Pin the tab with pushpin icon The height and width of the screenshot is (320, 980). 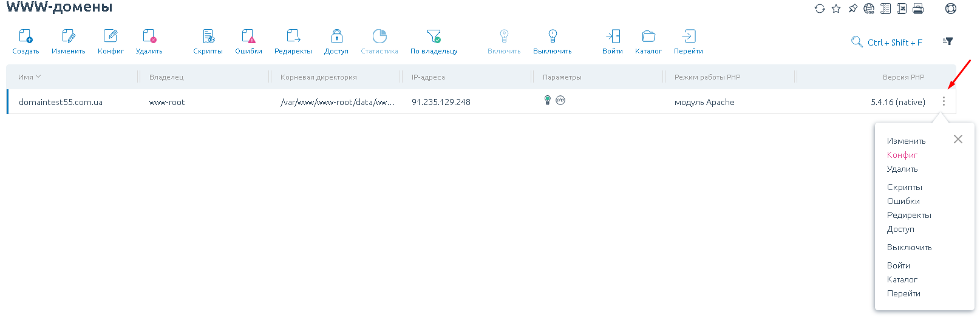coord(852,9)
